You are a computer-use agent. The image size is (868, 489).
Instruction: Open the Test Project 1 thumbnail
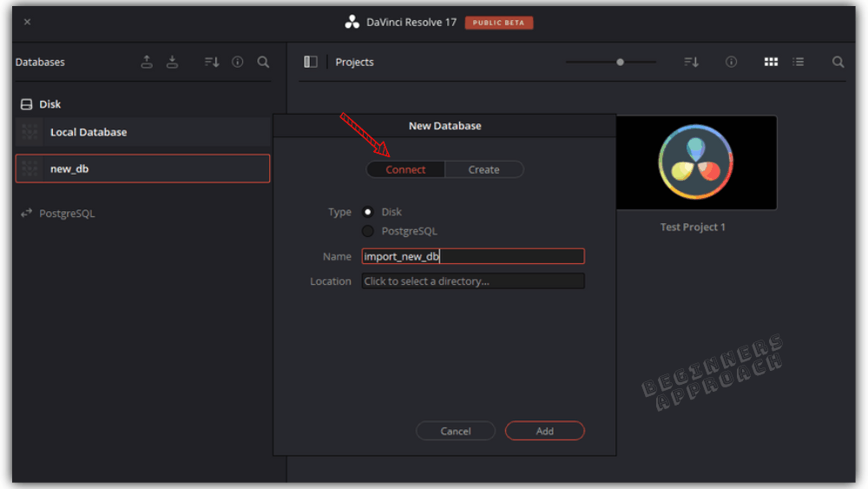pos(696,162)
